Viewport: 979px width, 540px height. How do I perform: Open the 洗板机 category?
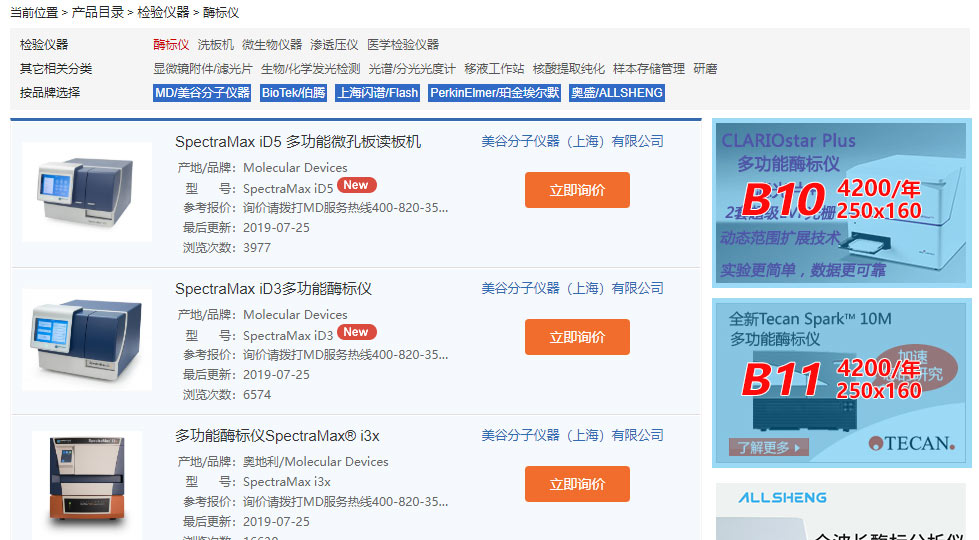tap(215, 45)
